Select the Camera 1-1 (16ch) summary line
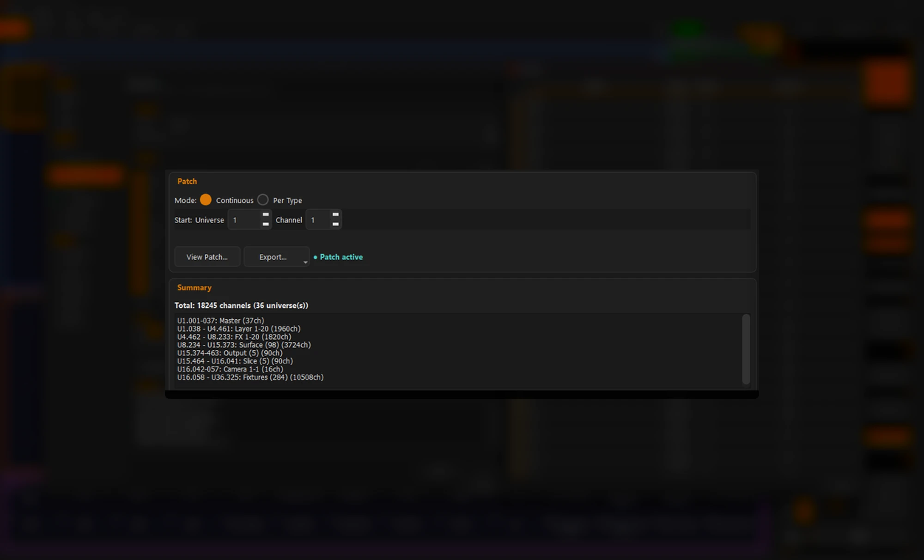The image size is (924, 560). click(230, 369)
